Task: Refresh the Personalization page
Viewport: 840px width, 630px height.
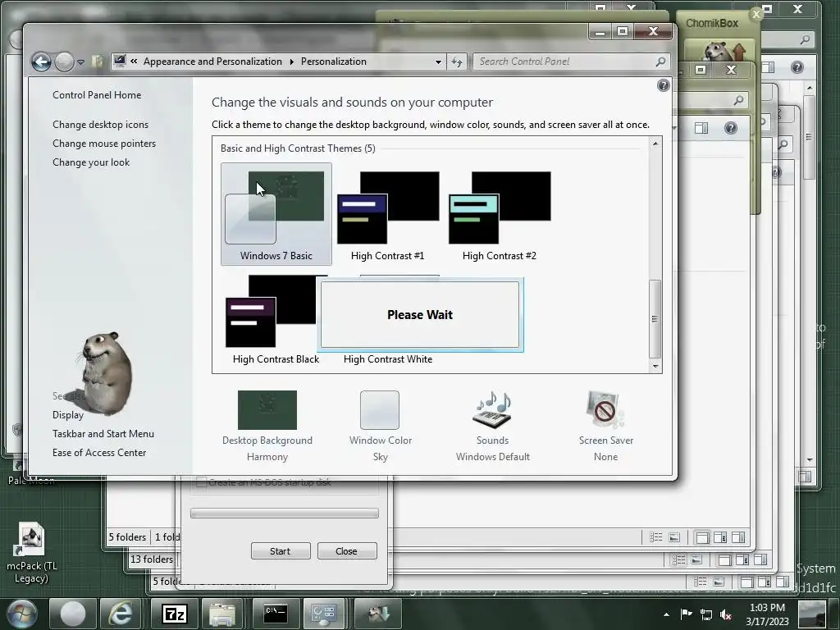Action: [x=457, y=62]
